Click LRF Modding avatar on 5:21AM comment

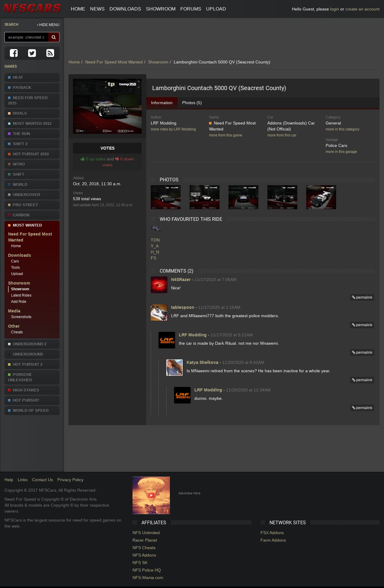[x=167, y=340]
